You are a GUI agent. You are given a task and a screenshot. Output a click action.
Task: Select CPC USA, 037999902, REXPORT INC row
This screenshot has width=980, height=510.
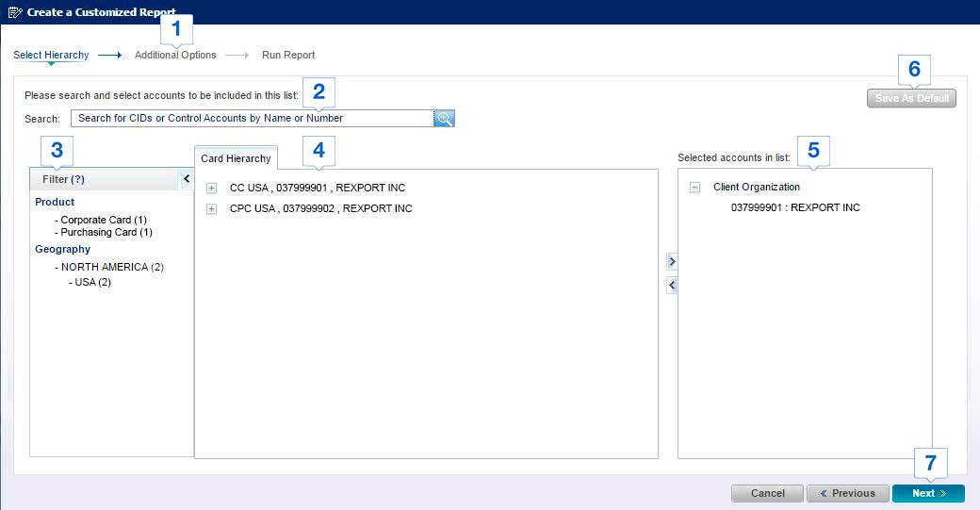pos(320,208)
